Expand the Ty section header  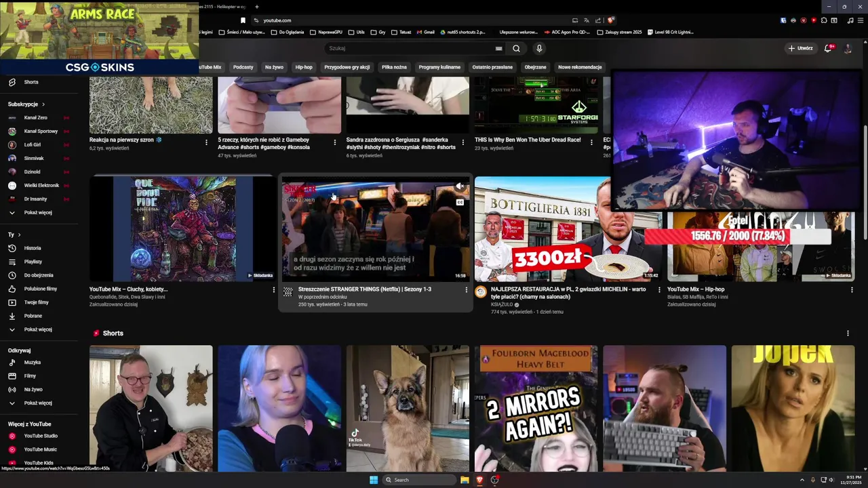[14, 235]
